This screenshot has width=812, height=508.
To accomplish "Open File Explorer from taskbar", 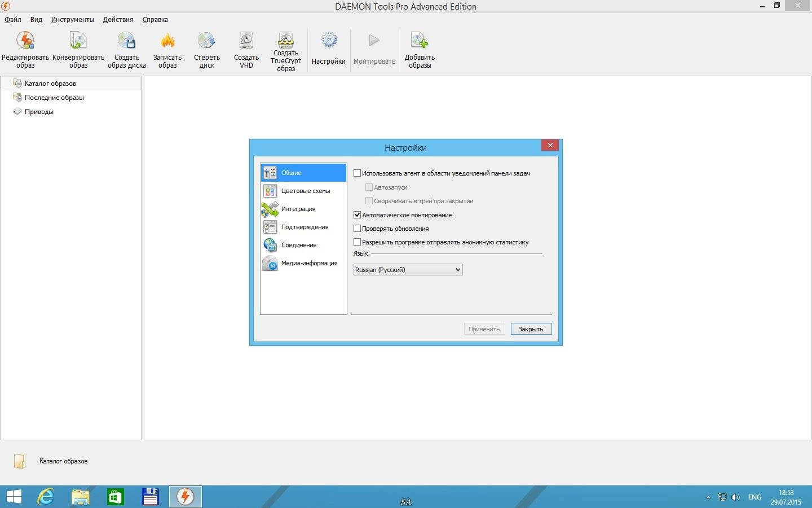I will pyautogui.click(x=81, y=497).
